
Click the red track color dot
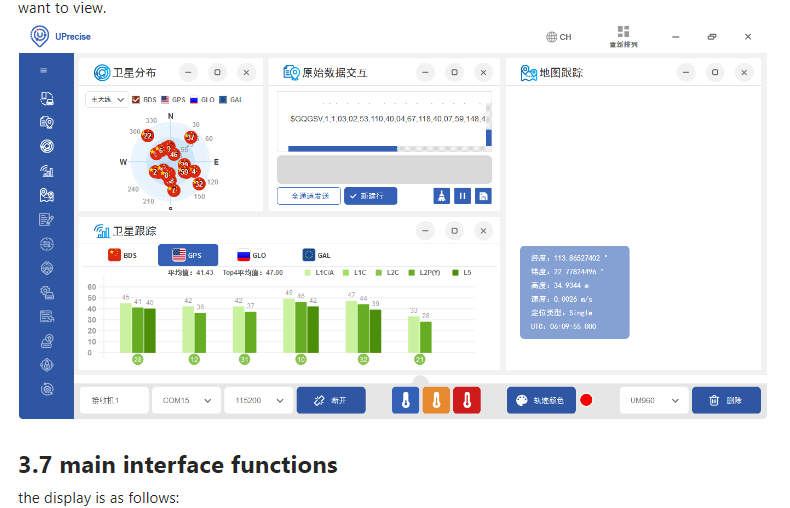tap(586, 400)
